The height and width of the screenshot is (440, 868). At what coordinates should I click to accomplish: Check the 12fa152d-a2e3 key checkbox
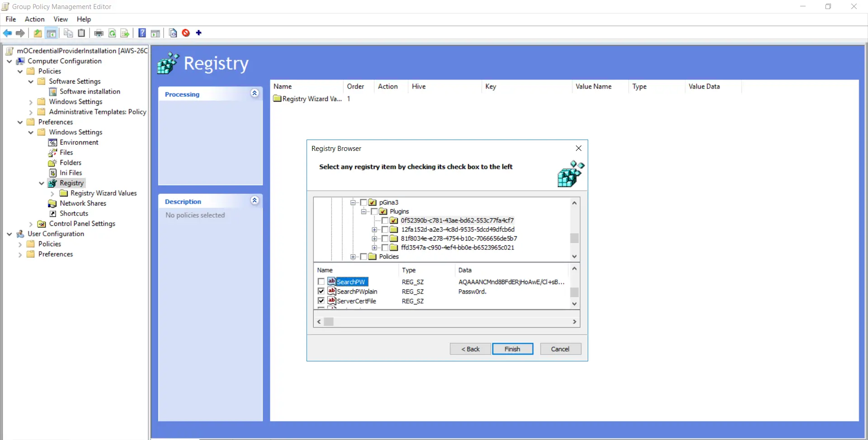(385, 229)
